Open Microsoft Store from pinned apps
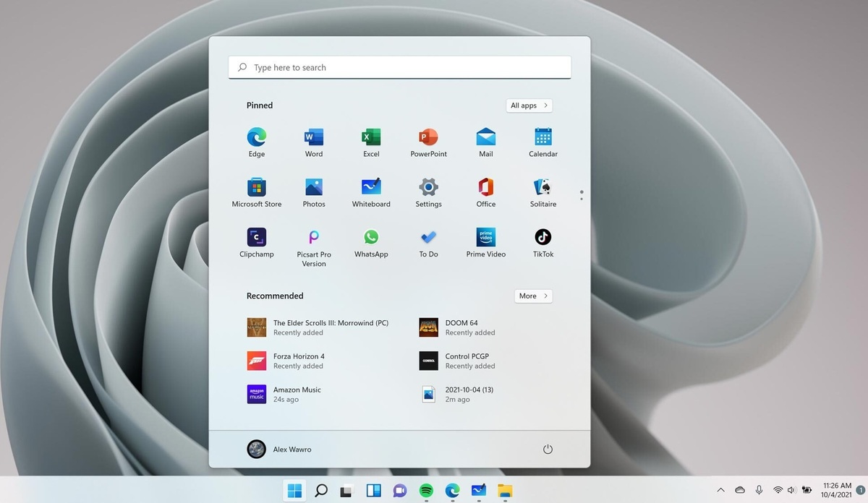Screen dimensions: 868x503 click(257, 192)
